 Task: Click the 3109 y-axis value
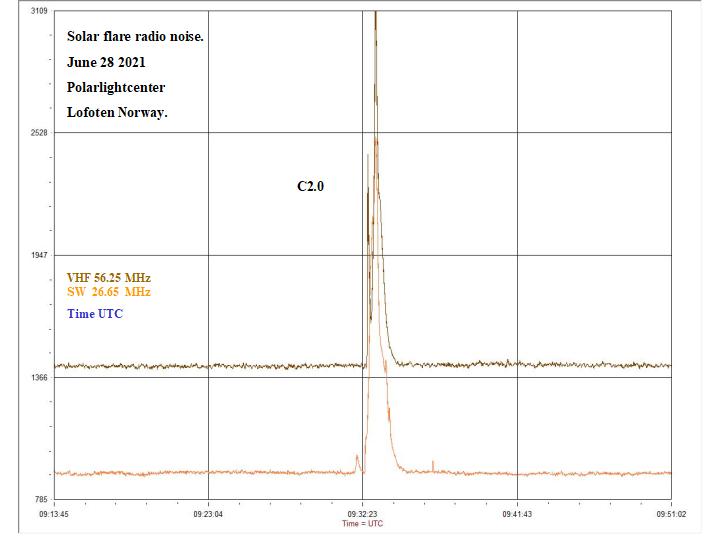coord(39,11)
